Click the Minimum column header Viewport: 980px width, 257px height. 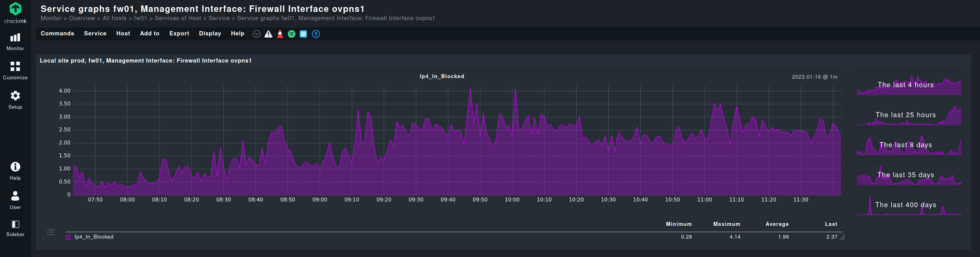[x=679, y=224]
